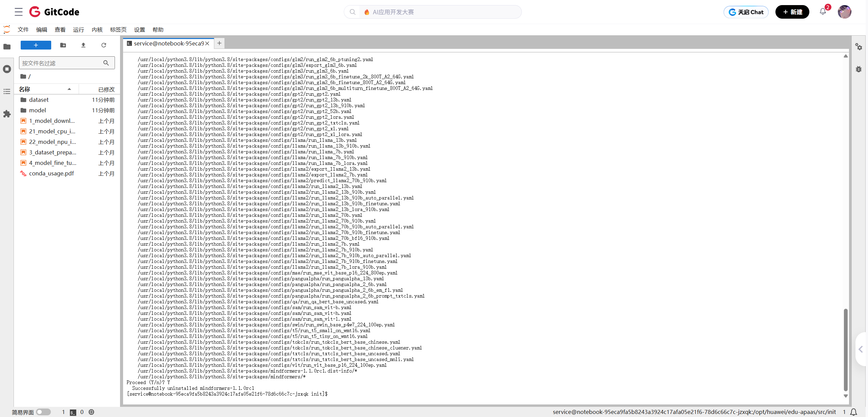Toggle the 简易界面 simple interface switch
The width and height of the screenshot is (868, 417).
(43, 412)
